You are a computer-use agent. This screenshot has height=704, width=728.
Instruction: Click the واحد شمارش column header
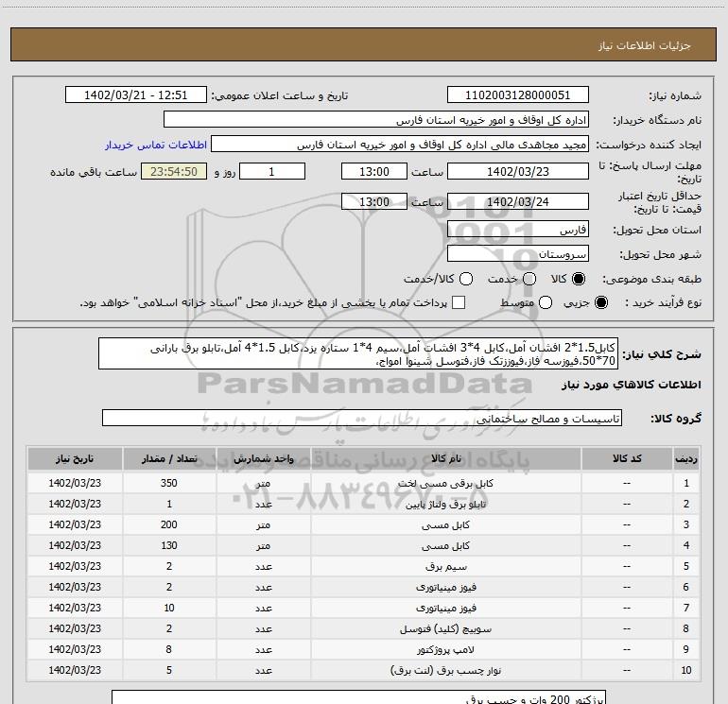(x=263, y=458)
